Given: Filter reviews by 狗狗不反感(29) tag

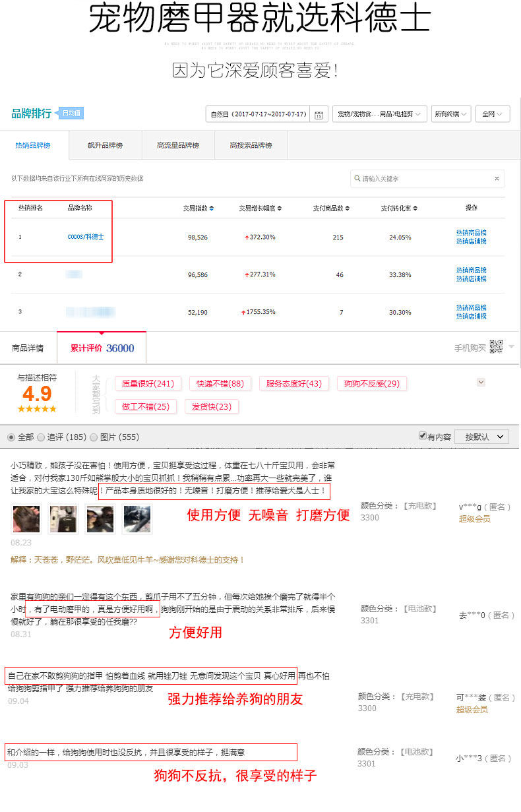Looking at the screenshot, I should (x=372, y=383).
